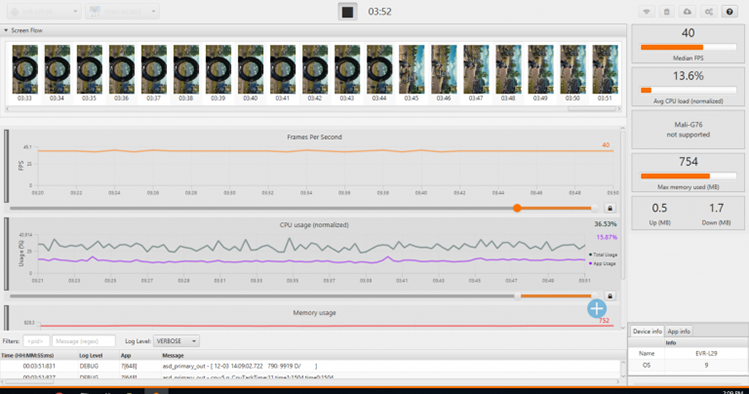Select the Device info tab
The height and width of the screenshot is (394, 749).
(x=647, y=331)
